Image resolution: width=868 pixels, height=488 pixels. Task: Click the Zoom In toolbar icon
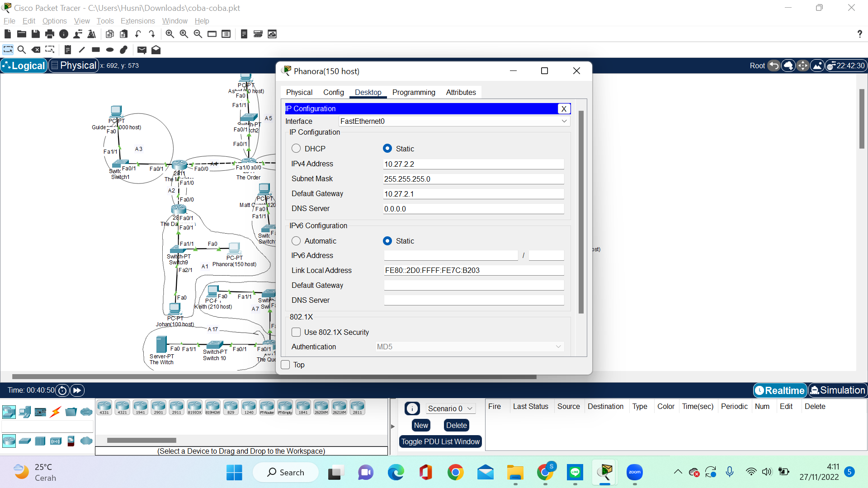click(x=170, y=34)
